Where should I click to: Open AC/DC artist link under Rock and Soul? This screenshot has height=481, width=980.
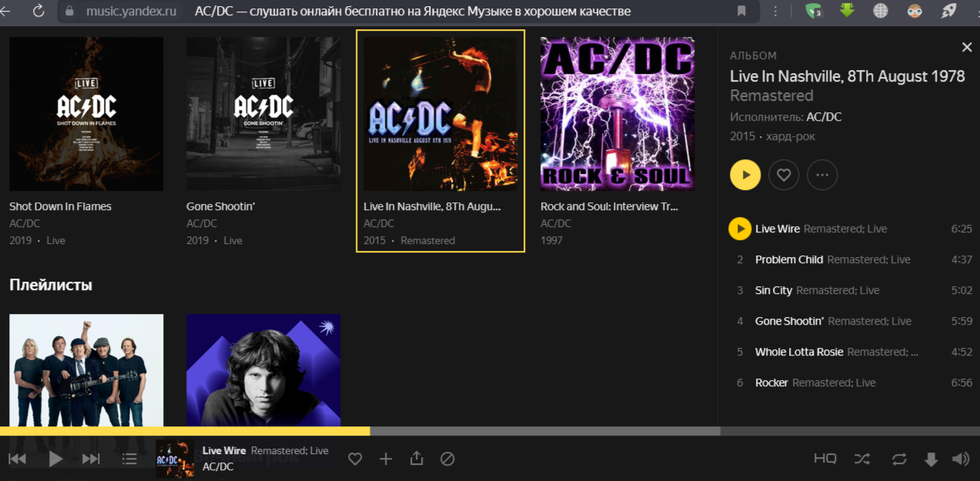[556, 223]
